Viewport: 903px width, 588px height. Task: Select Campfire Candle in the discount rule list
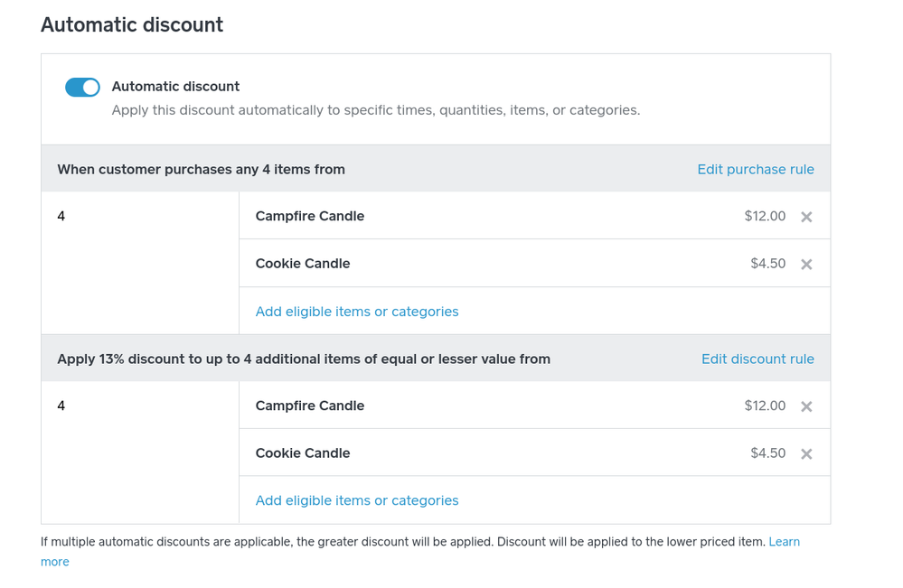309,406
